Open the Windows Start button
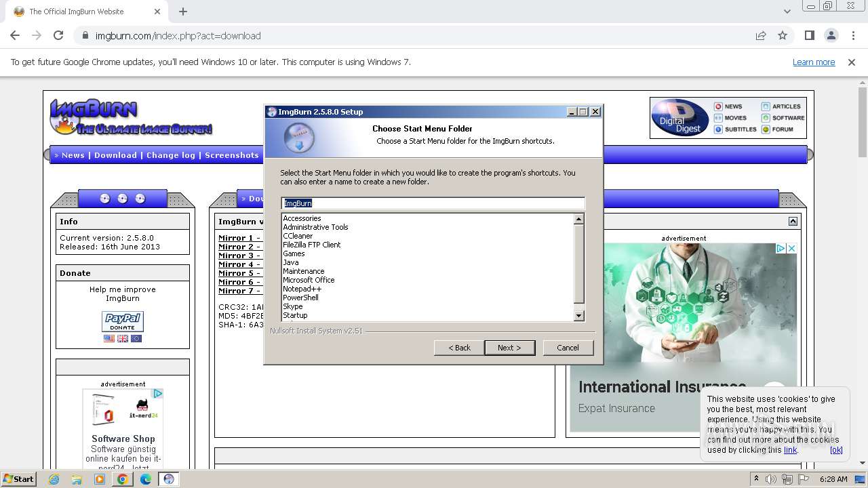Image resolution: width=868 pixels, height=488 pixels. [19, 479]
